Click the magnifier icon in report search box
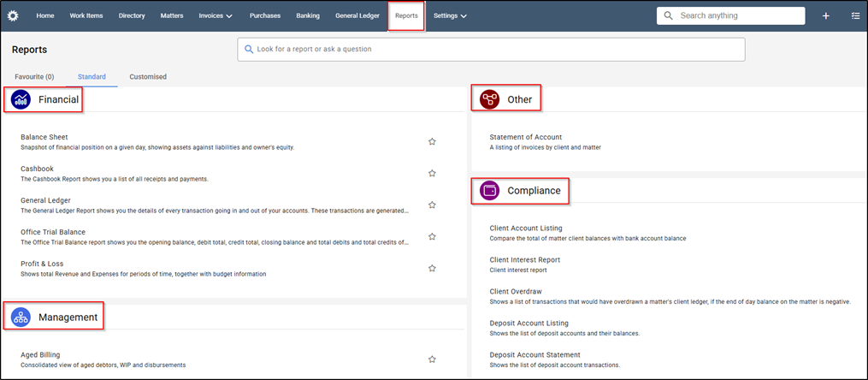This screenshot has width=868, height=380. click(249, 50)
